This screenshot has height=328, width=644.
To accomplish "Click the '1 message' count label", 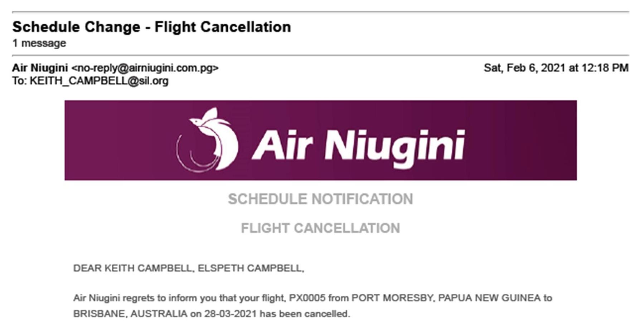I will [39, 43].
